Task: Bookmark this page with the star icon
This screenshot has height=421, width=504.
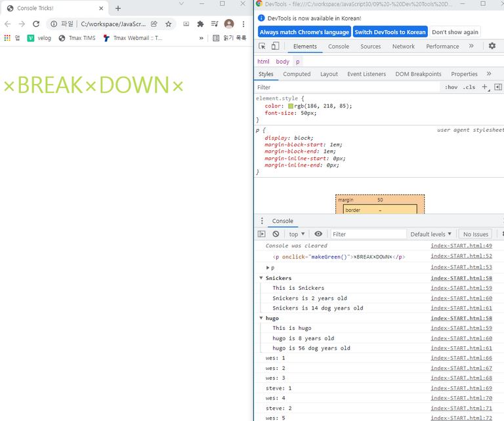Action: pos(169,24)
